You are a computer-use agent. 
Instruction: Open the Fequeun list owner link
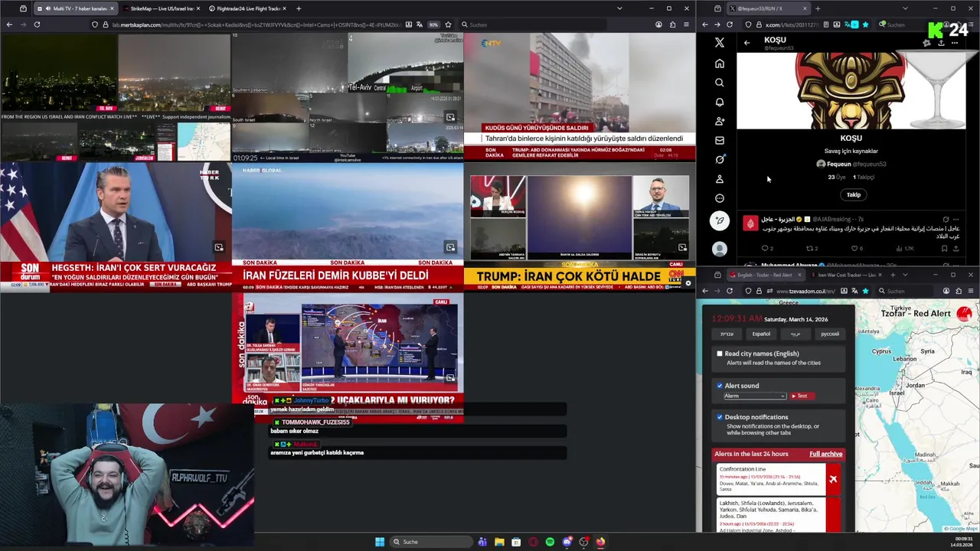(851, 164)
